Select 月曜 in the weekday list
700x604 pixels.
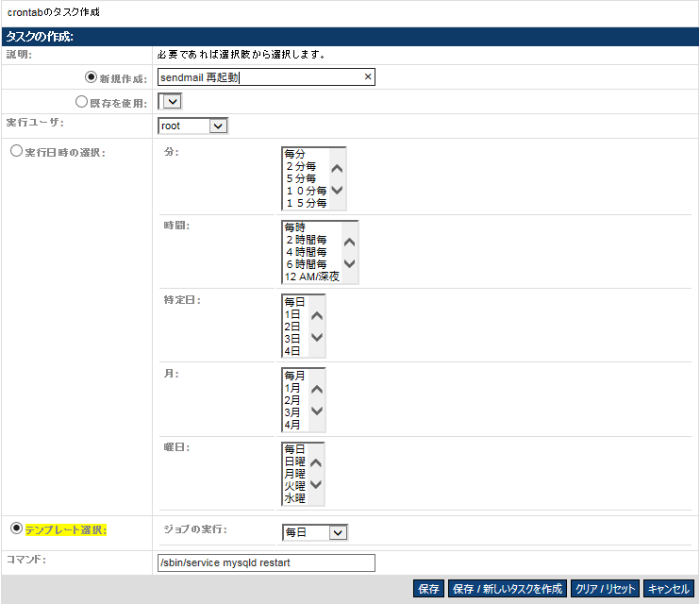coord(294,473)
